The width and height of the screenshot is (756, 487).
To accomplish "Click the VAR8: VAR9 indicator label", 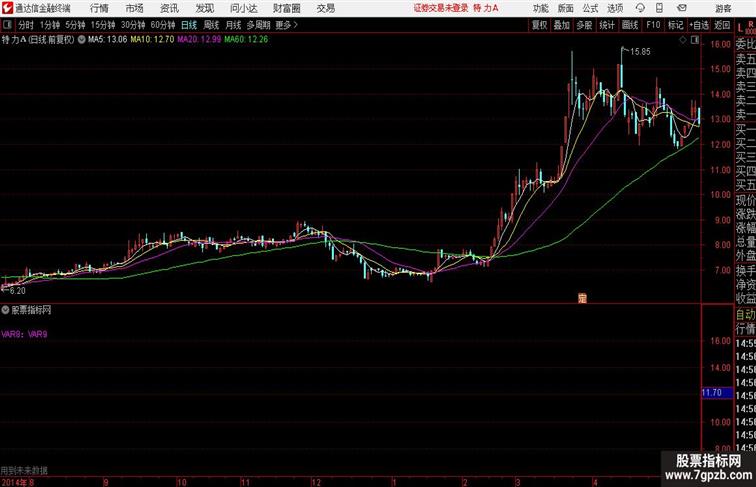I will pyautogui.click(x=24, y=334).
